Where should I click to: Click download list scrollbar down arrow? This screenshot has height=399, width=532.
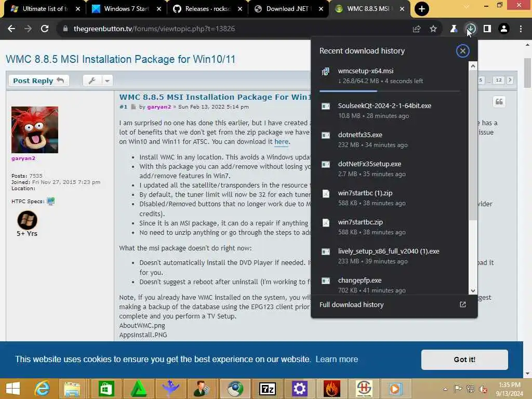(473, 291)
